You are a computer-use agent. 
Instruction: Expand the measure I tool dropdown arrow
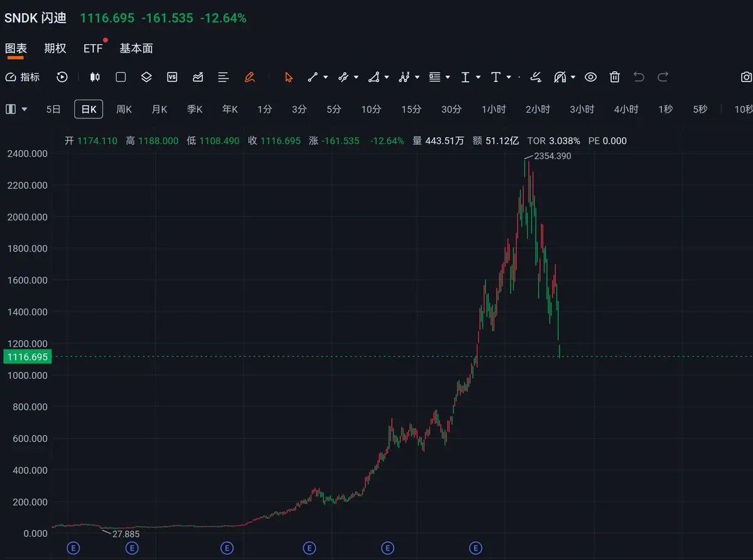click(478, 77)
